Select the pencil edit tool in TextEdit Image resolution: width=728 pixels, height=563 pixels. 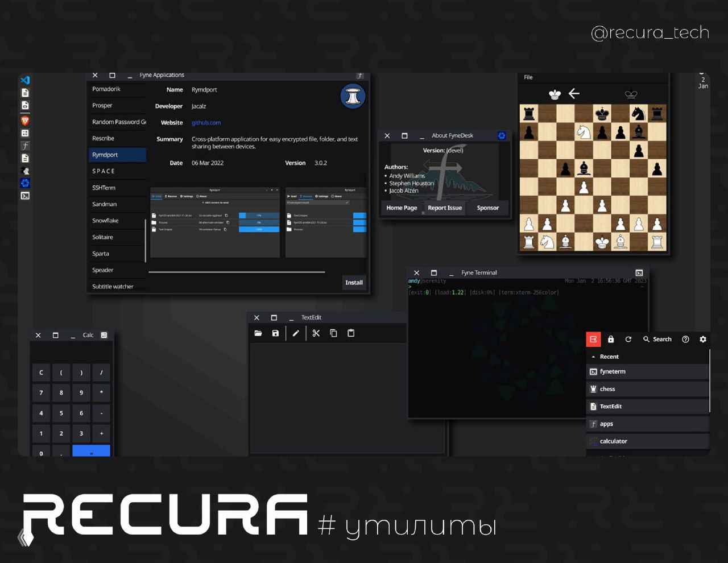(296, 333)
